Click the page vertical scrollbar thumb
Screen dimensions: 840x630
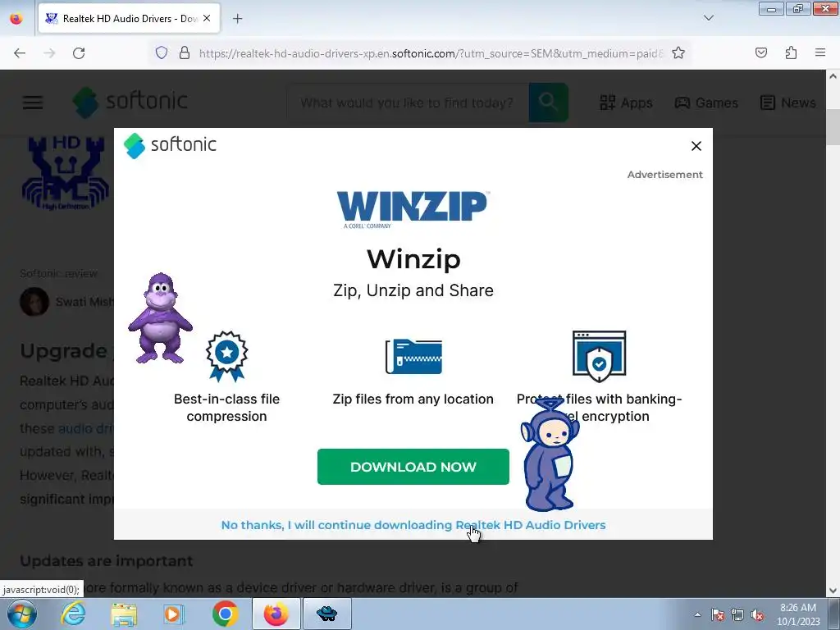(x=833, y=126)
